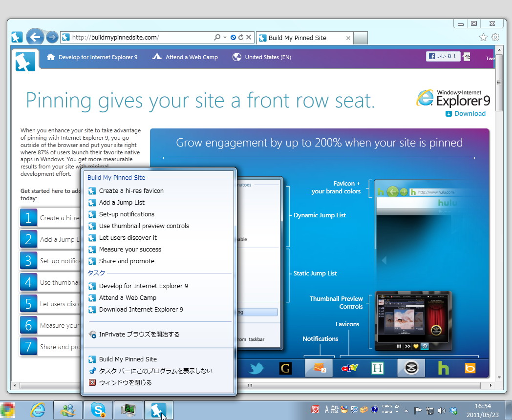Click the scroll right arrow
The height and width of the screenshot is (420, 512).
tap(491, 385)
